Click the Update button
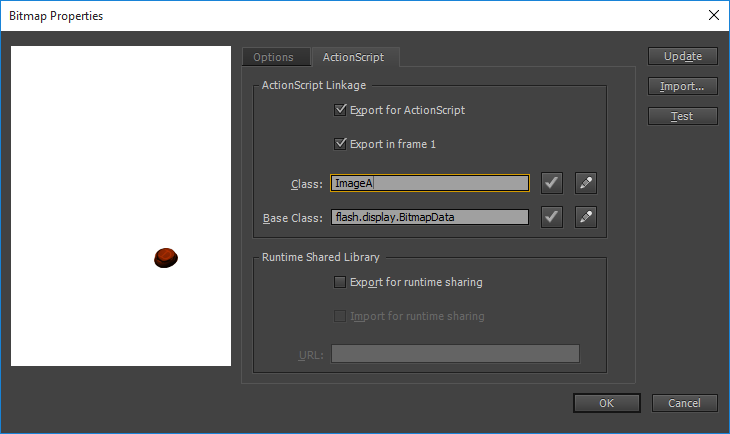Screen dimensions: 730x434 pos(683,56)
